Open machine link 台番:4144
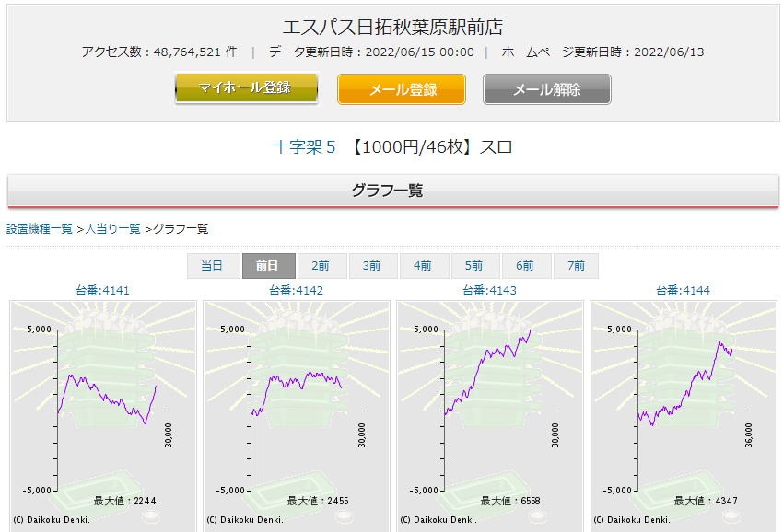Viewport: 783px width, 532px height. (683, 291)
